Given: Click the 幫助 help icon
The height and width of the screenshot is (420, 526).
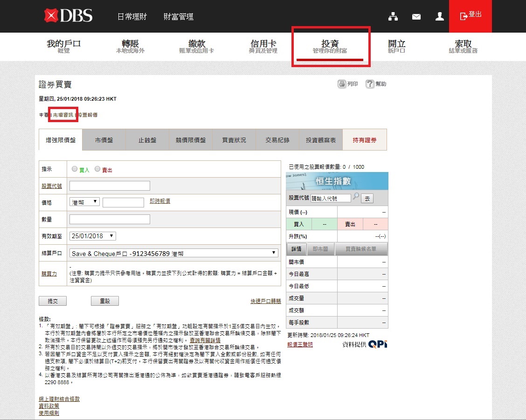Looking at the screenshot, I should point(370,84).
